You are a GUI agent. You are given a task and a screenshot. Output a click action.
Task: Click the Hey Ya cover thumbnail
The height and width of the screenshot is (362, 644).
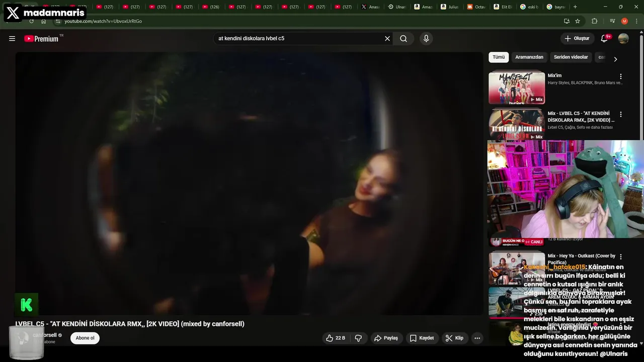click(x=517, y=267)
